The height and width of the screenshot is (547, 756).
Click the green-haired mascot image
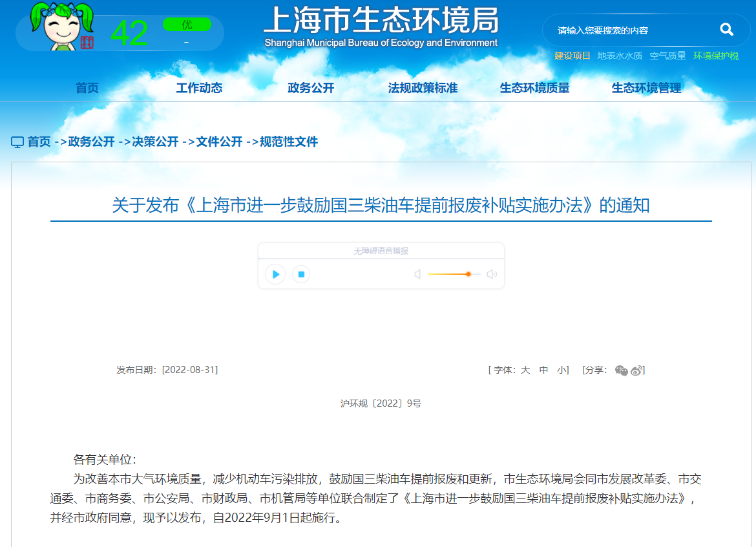tap(62, 26)
